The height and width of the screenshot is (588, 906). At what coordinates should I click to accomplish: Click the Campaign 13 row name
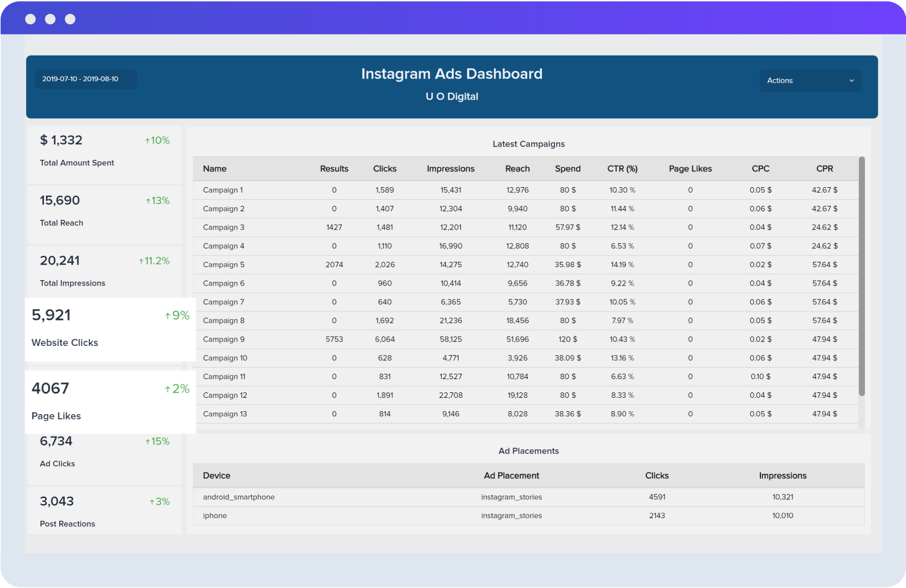point(225,415)
